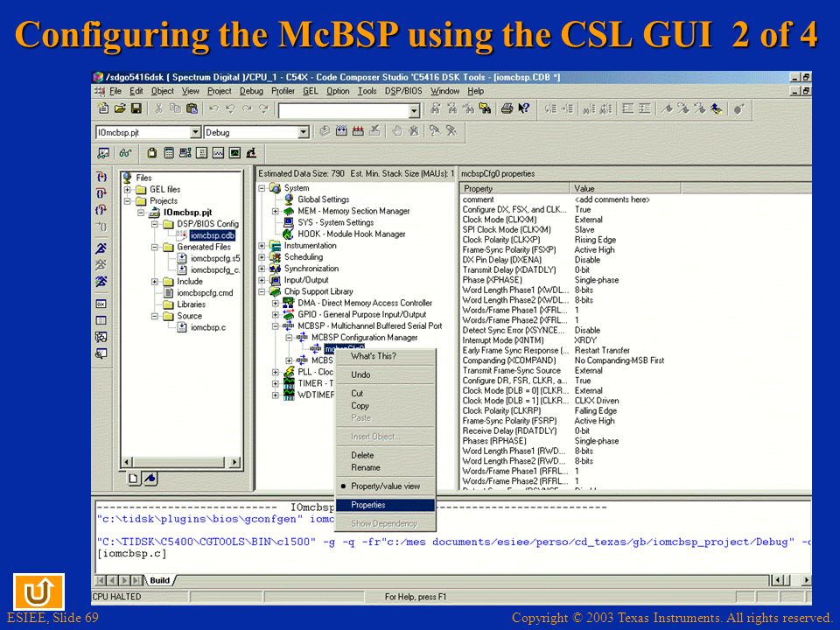840x630 pixels.
Task: Click the Files root icon in project tree
Action: 128,178
